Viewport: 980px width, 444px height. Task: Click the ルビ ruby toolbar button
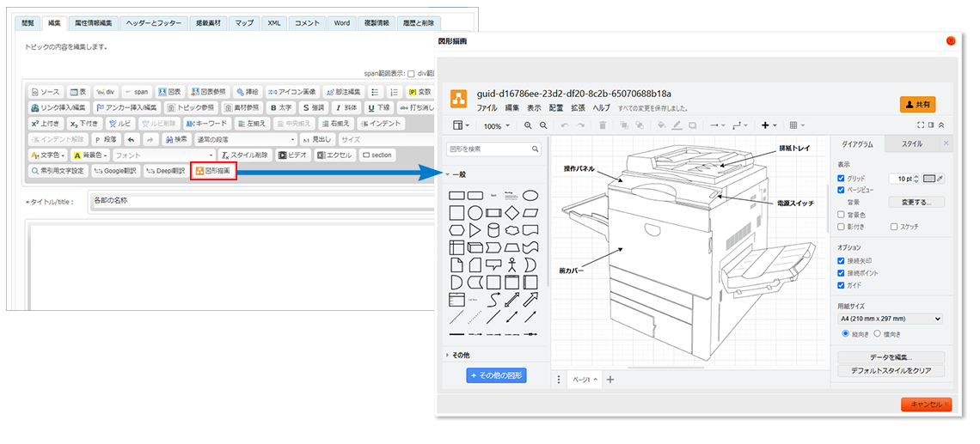[x=119, y=123]
